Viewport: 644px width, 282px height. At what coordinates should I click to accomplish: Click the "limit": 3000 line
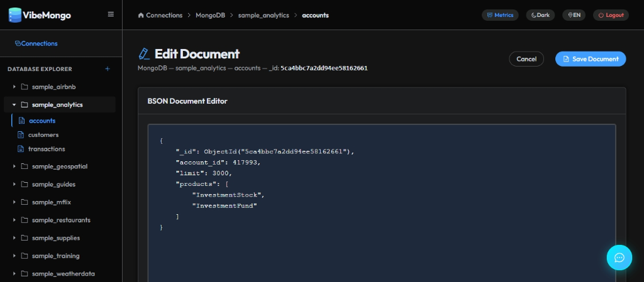click(204, 173)
